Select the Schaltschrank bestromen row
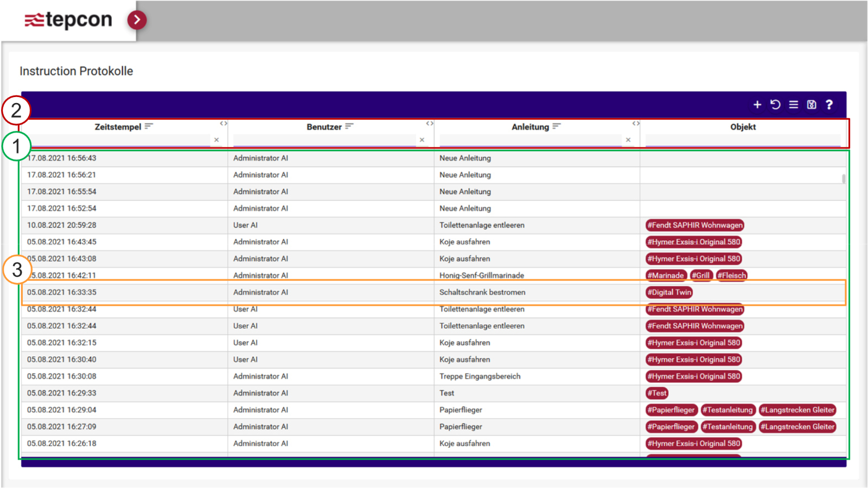 point(482,292)
